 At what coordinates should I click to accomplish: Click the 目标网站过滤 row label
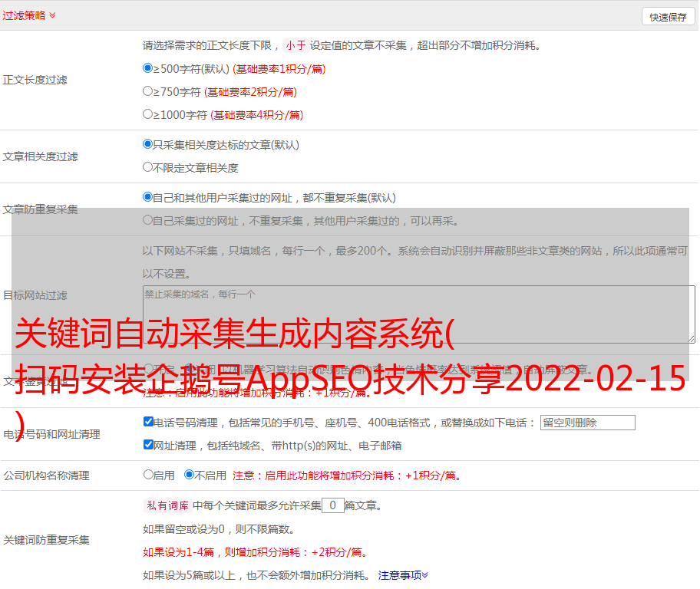(35, 295)
